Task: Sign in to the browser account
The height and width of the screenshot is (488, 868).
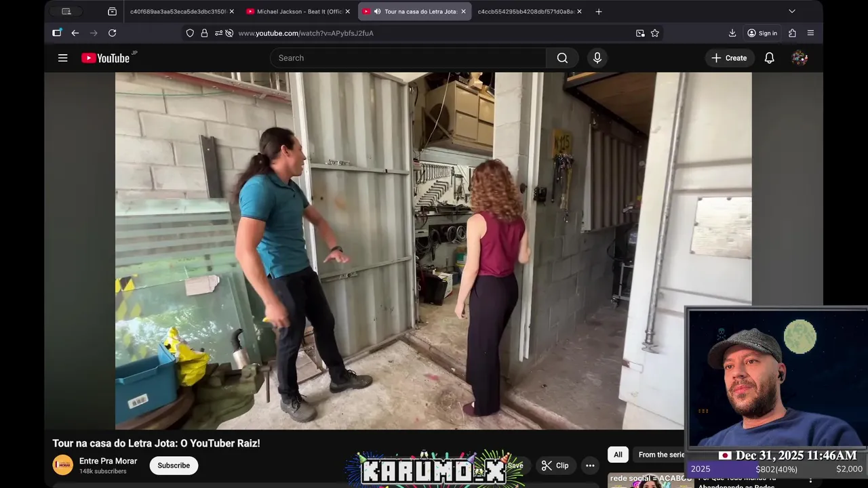Action: 762,33
